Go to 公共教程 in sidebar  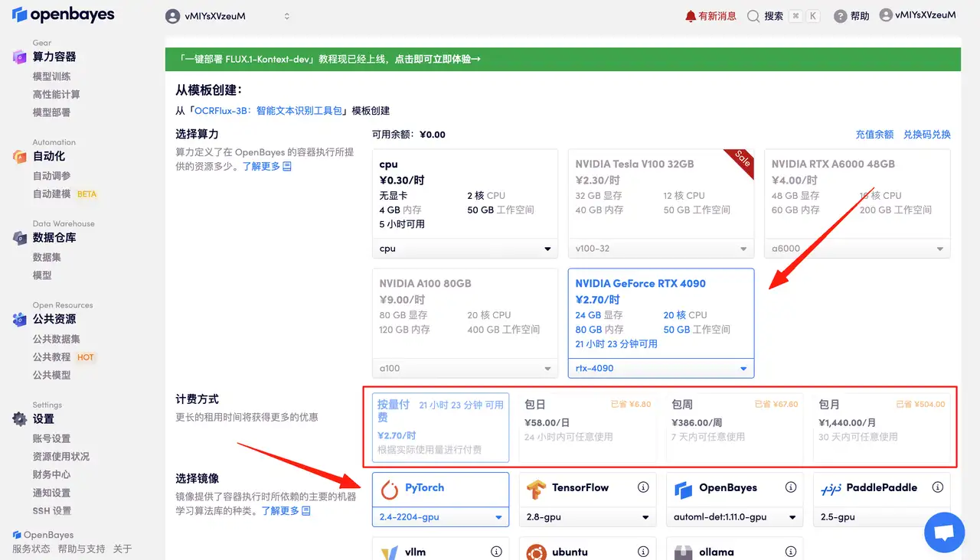[51, 357]
